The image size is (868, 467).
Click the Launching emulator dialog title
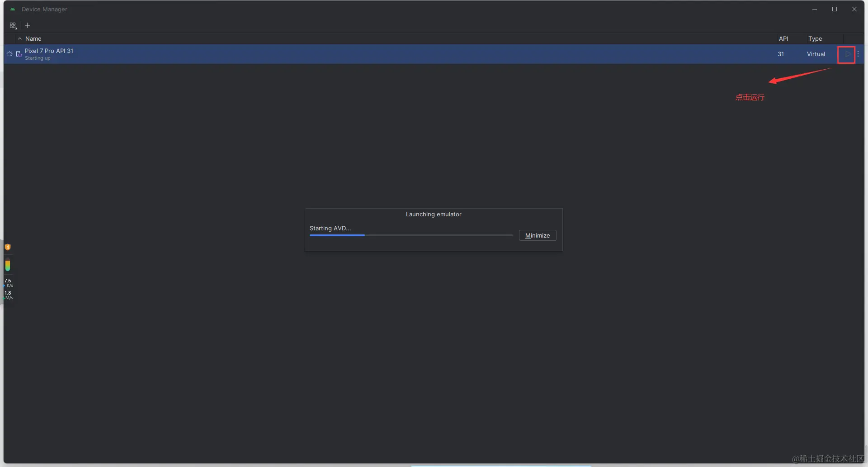[434, 214]
